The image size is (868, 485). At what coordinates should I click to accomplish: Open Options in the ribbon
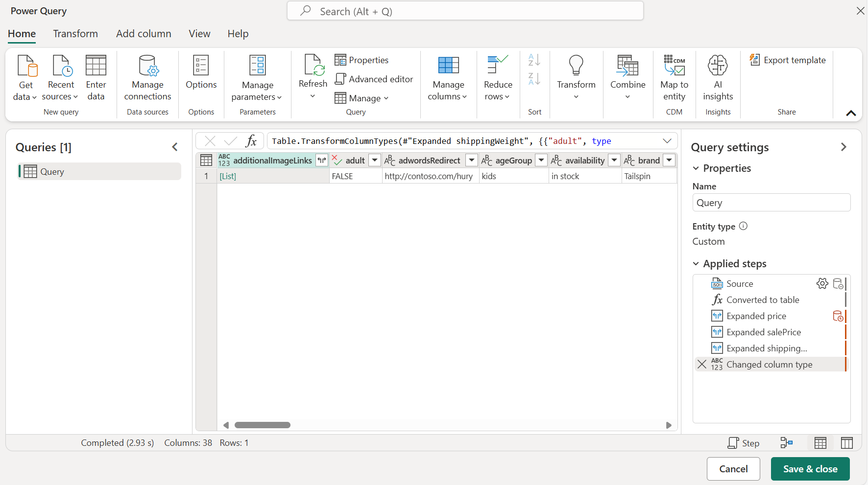[x=201, y=72]
